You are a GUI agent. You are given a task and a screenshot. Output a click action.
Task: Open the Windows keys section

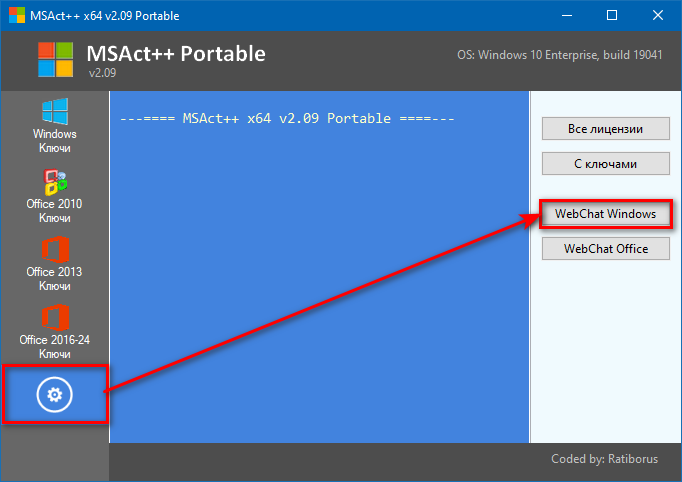54,125
